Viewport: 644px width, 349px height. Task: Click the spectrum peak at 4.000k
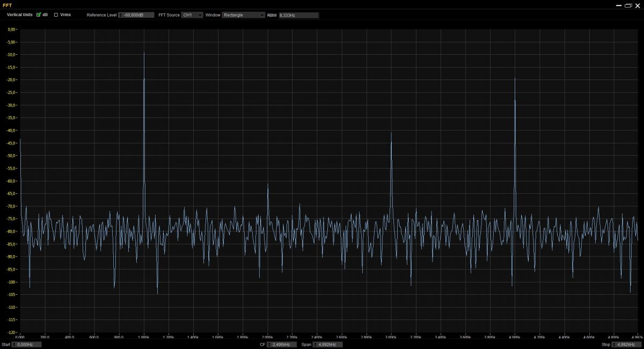(515, 79)
